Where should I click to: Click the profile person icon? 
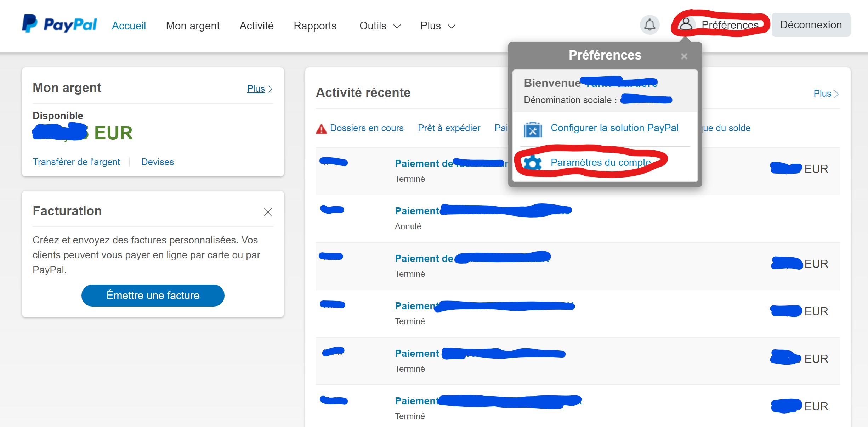pos(686,24)
